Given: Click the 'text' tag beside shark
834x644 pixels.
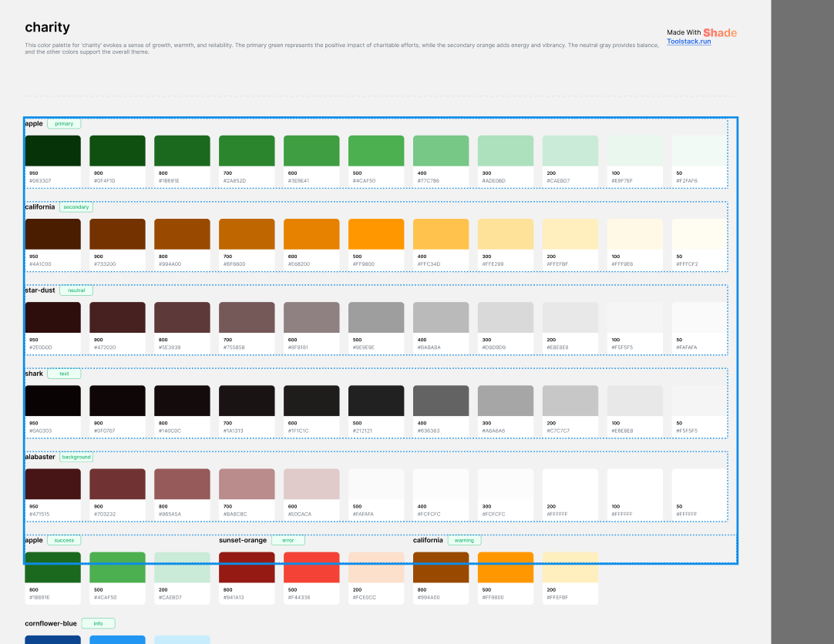Looking at the screenshot, I should point(64,374).
